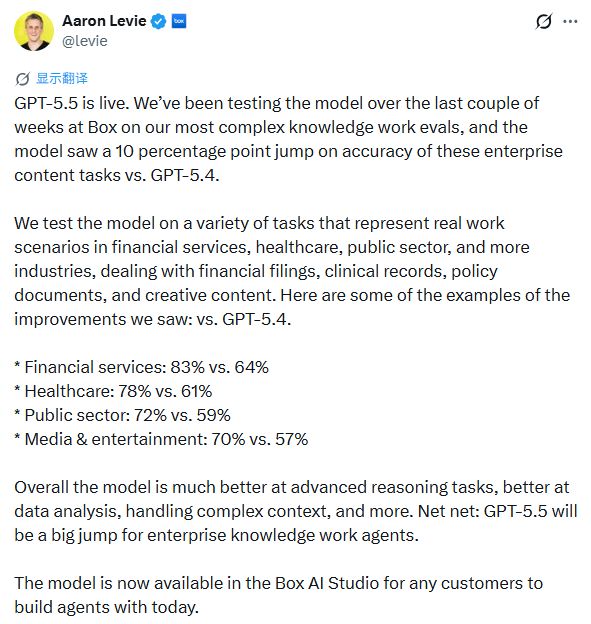Open the Box affiliation badge
591x624 pixels.
[x=179, y=21]
